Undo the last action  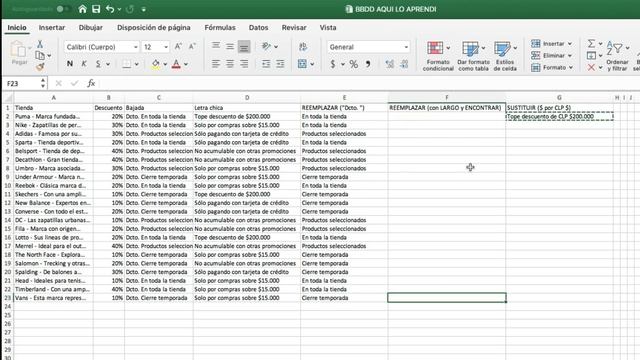(110, 9)
